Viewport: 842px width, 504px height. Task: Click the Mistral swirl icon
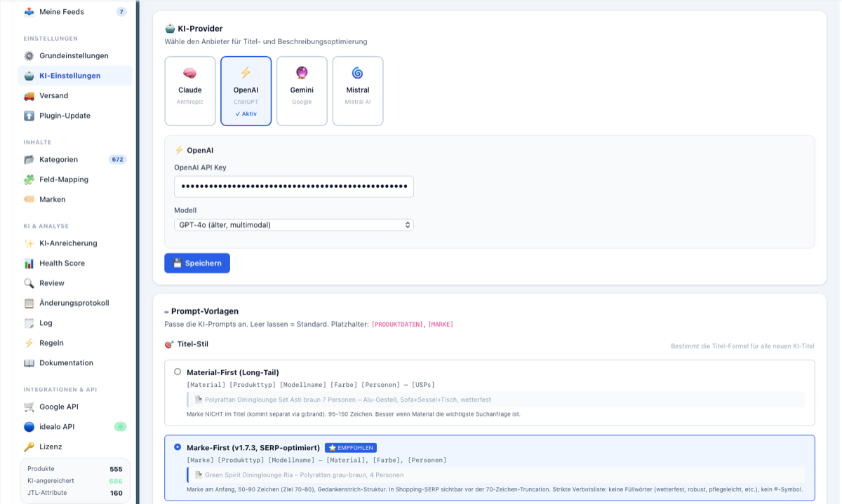(358, 73)
